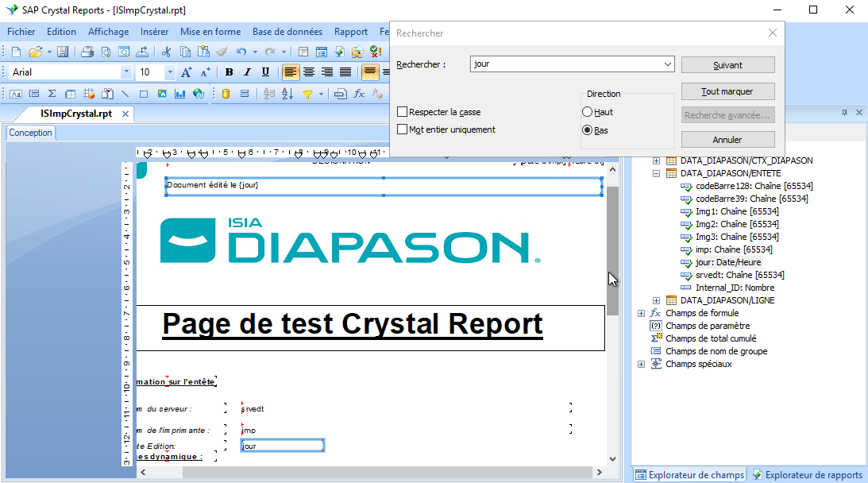
Task: Expand the DATA_DIAPASON/LIGNE table node
Action: pyautogui.click(x=657, y=300)
